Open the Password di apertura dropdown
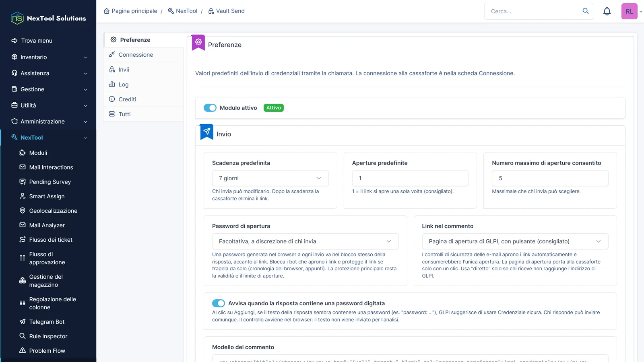The width and height of the screenshot is (644, 362). pos(305,241)
